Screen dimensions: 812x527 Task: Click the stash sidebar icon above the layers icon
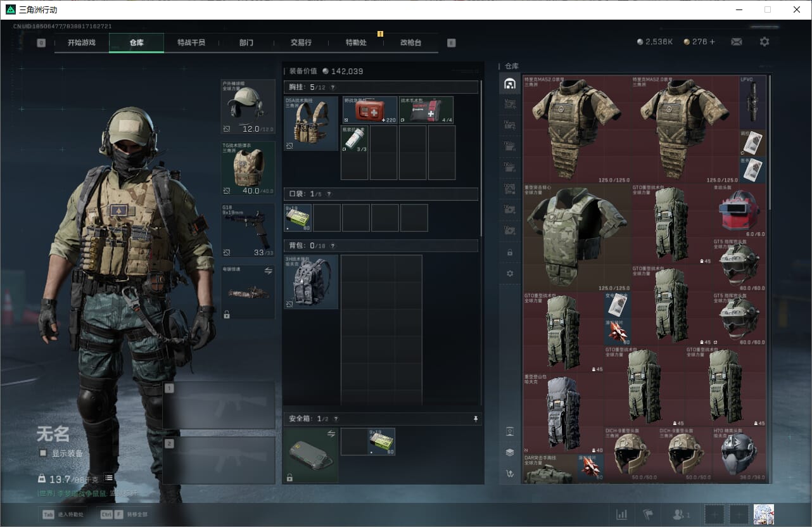pyautogui.click(x=510, y=431)
